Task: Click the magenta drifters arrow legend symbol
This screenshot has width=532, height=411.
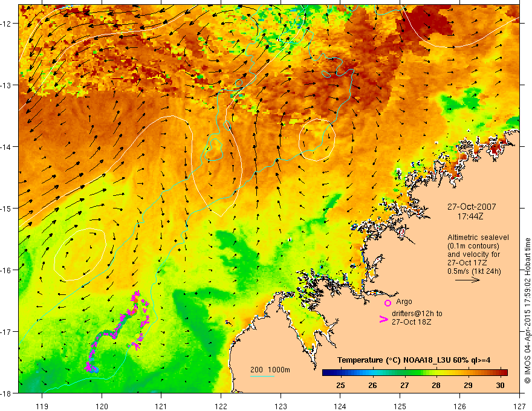Action: (384, 319)
